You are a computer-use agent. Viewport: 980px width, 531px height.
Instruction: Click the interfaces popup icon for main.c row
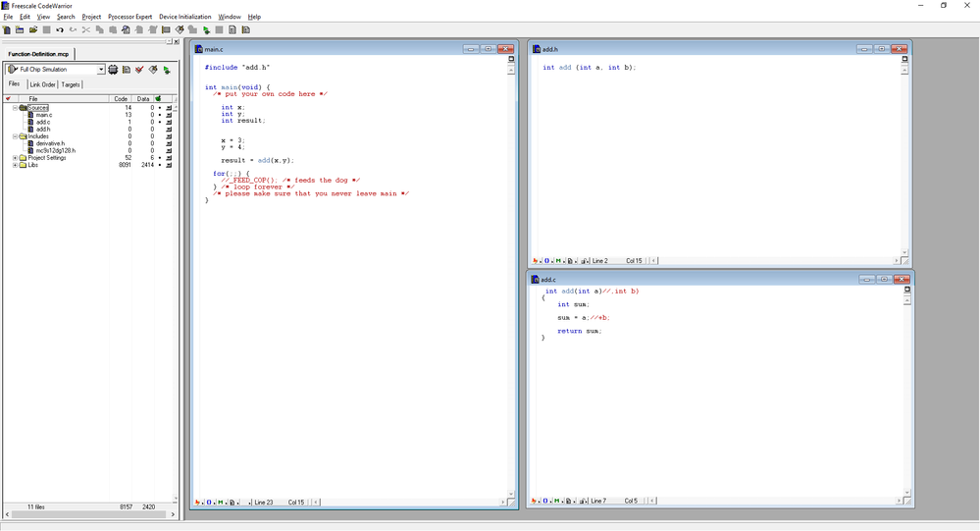click(x=169, y=115)
